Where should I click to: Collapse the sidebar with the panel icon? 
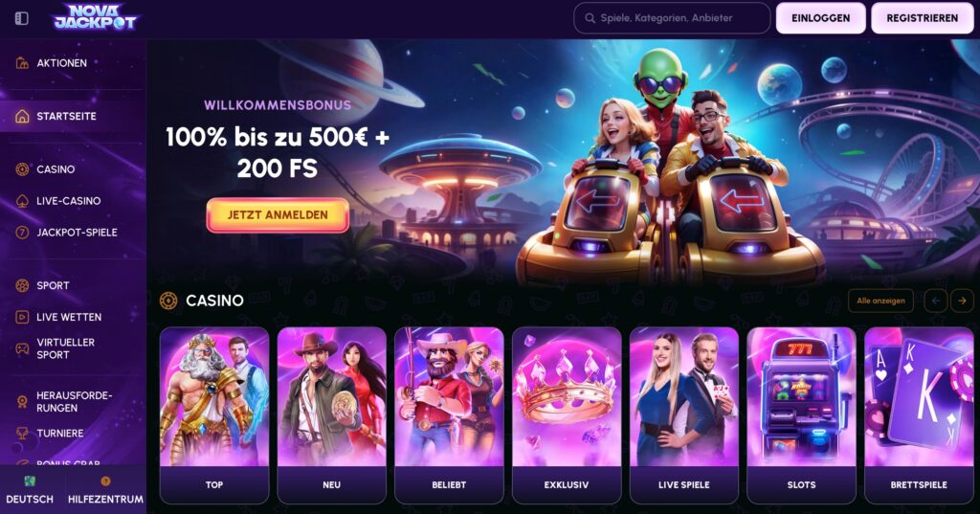(21, 18)
